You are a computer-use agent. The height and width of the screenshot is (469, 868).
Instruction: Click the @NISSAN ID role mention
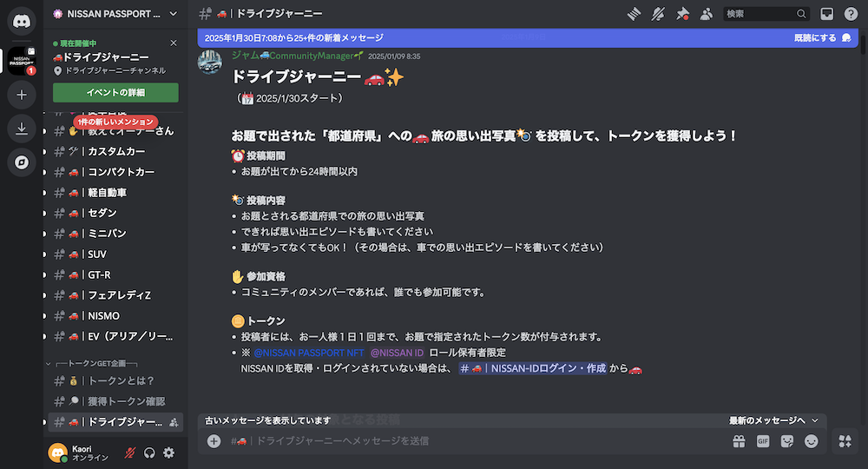[x=397, y=353]
